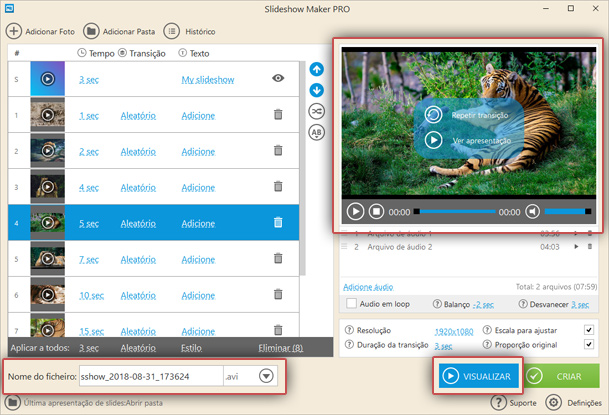The image size is (609, 415).
Task: Move slide down with blue arrow
Action: click(x=317, y=90)
